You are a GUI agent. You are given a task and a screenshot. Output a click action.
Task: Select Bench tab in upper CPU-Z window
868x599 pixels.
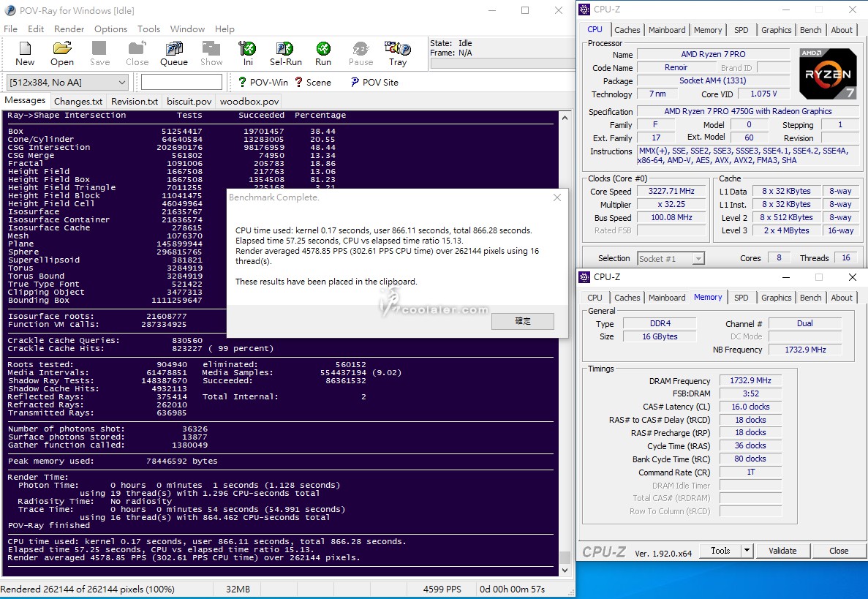pos(810,30)
